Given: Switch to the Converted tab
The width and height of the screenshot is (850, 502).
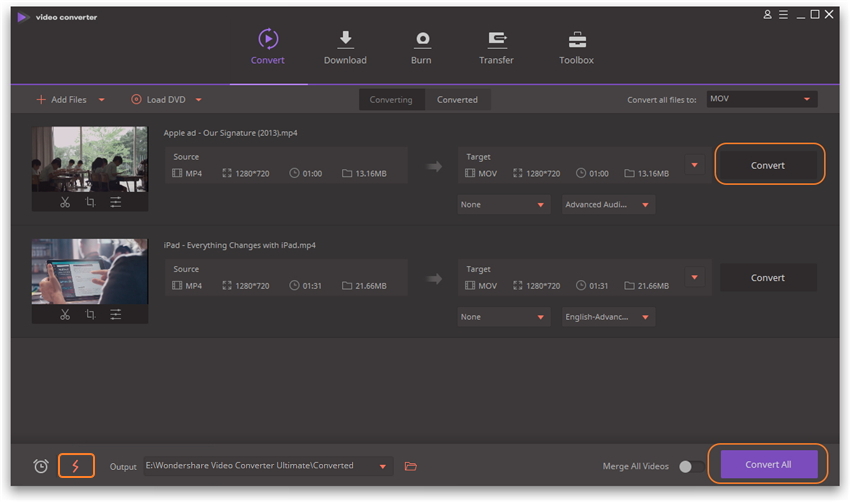Looking at the screenshot, I should 457,100.
